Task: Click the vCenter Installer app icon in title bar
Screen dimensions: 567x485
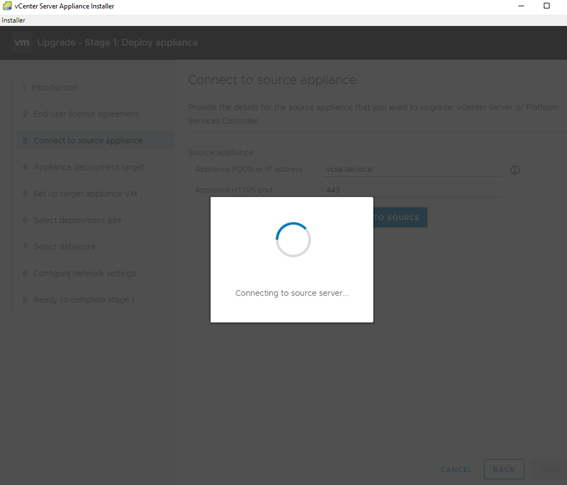Action: tap(7, 6)
